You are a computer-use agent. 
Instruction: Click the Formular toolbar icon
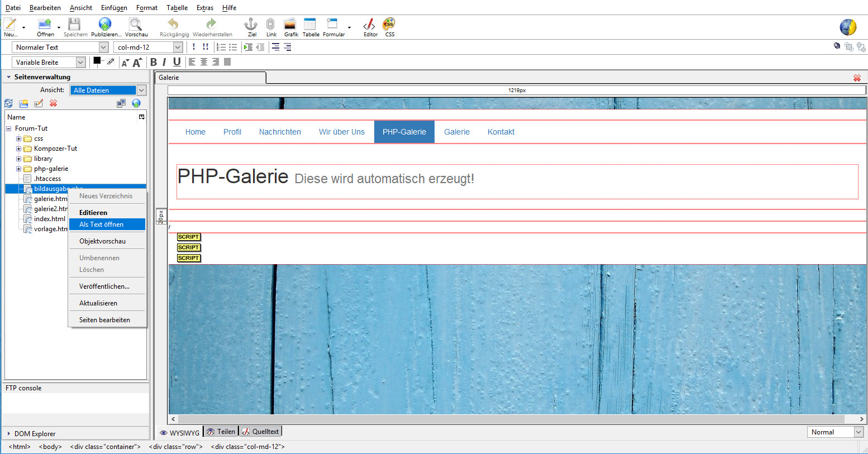[x=332, y=24]
